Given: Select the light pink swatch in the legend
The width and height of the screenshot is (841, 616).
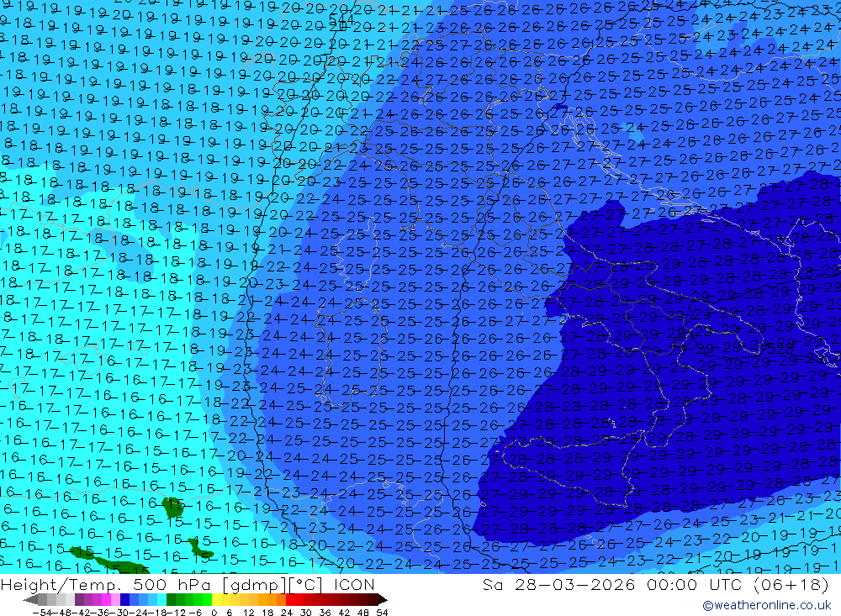Looking at the screenshot, I should point(116,600).
